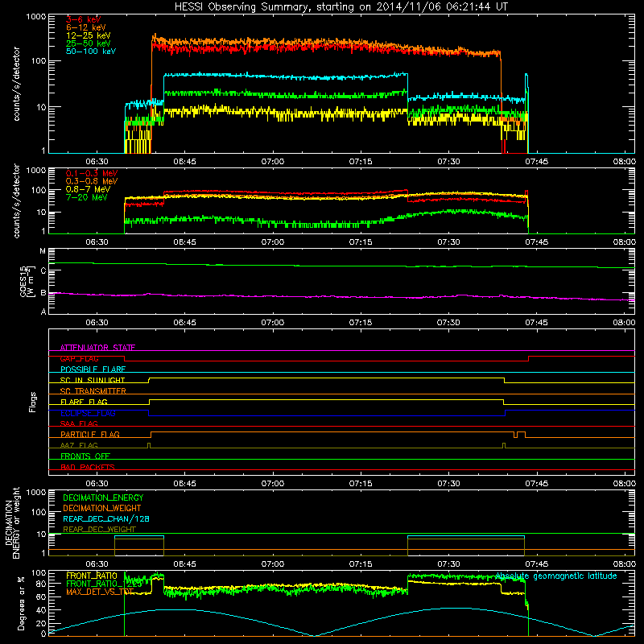The image size is (644, 644).
Task: Click the POSSIBLE_FLARE flag label
Action: 93,369
